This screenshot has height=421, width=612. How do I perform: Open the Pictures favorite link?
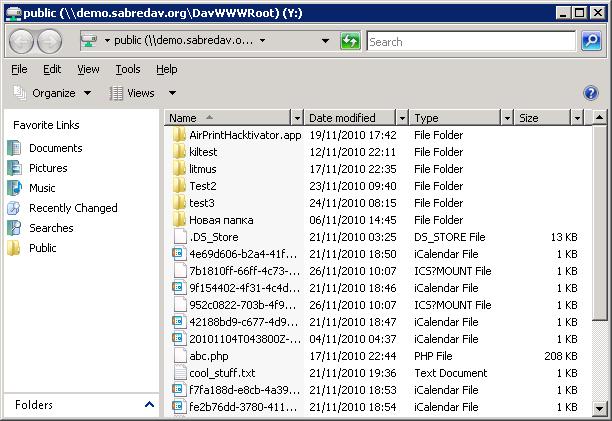pyautogui.click(x=48, y=168)
